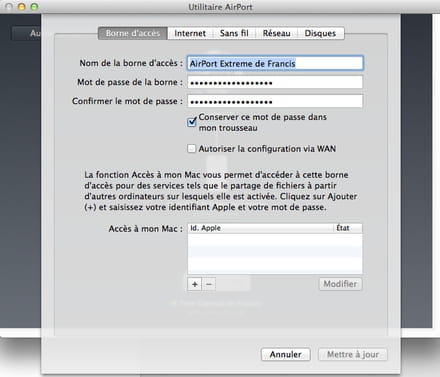Click the Nom de la borne d'accès field

275,63
